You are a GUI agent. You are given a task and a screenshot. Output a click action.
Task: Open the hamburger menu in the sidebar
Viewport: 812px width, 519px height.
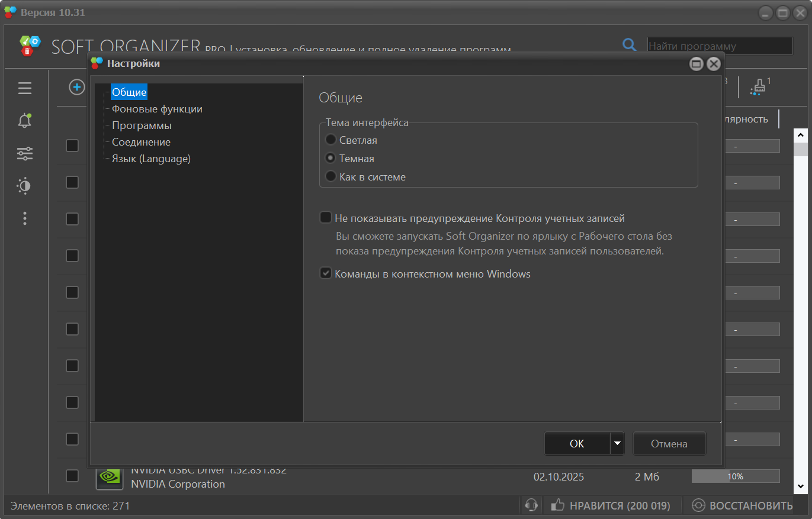[24, 89]
